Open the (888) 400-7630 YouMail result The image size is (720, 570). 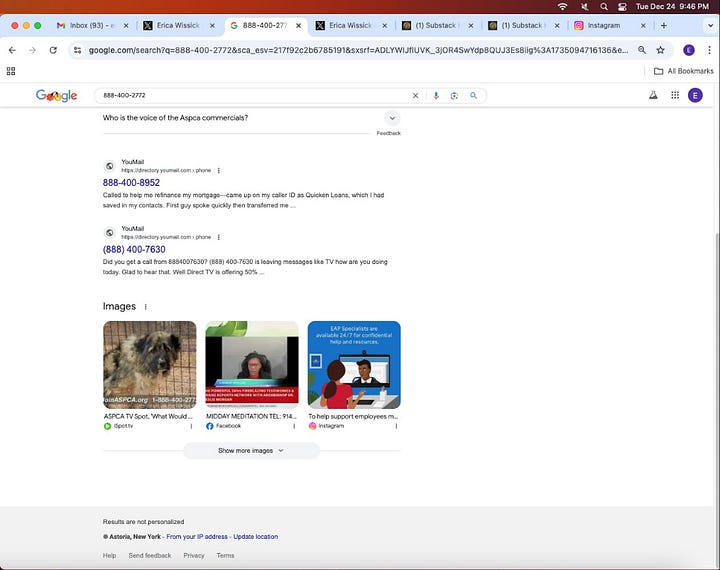(x=134, y=249)
